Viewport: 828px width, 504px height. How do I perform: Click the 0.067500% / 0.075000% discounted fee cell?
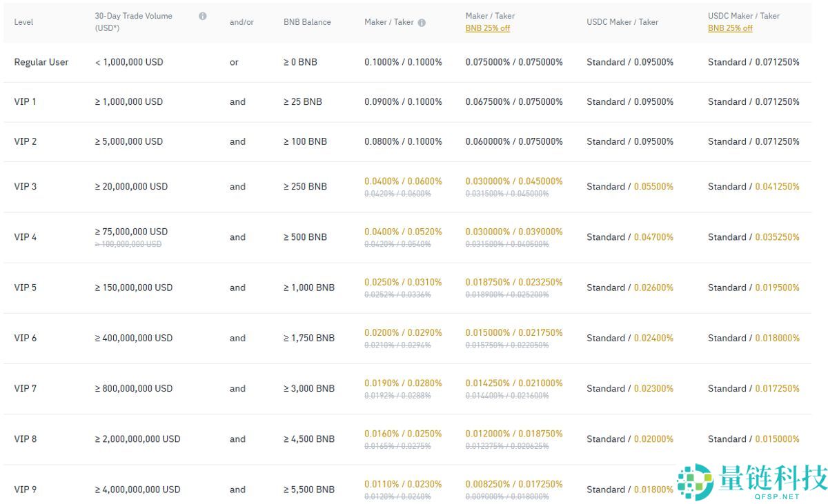(514, 102)
